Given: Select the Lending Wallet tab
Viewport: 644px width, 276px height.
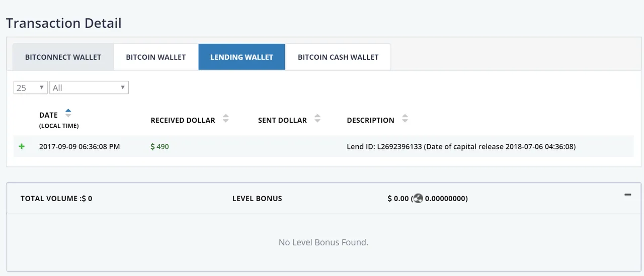Looking at the screenshot, I should [242, 57].
